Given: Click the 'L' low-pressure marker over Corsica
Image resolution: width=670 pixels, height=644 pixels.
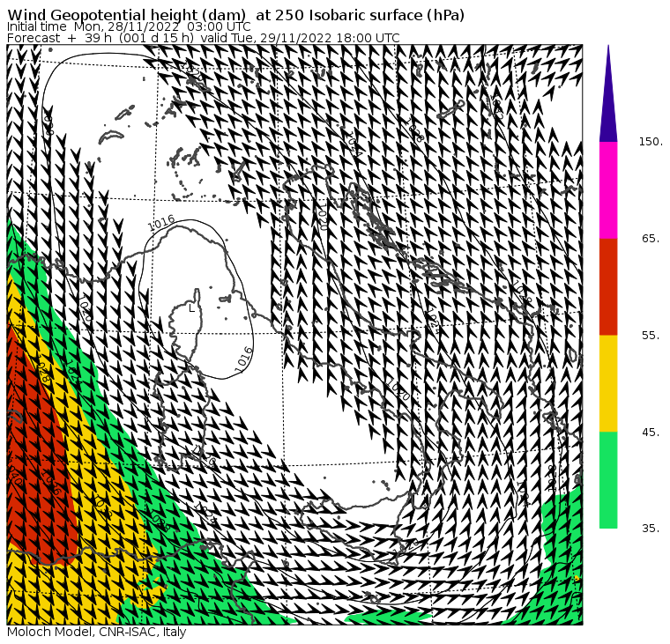Looking at the screenshot, I should pos(192,308).
